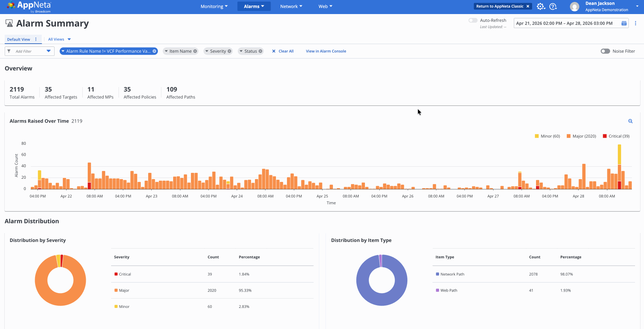Click the 35 Affected Policies stat
This screenshot has height=329, width=644.
tap(140, 93)
